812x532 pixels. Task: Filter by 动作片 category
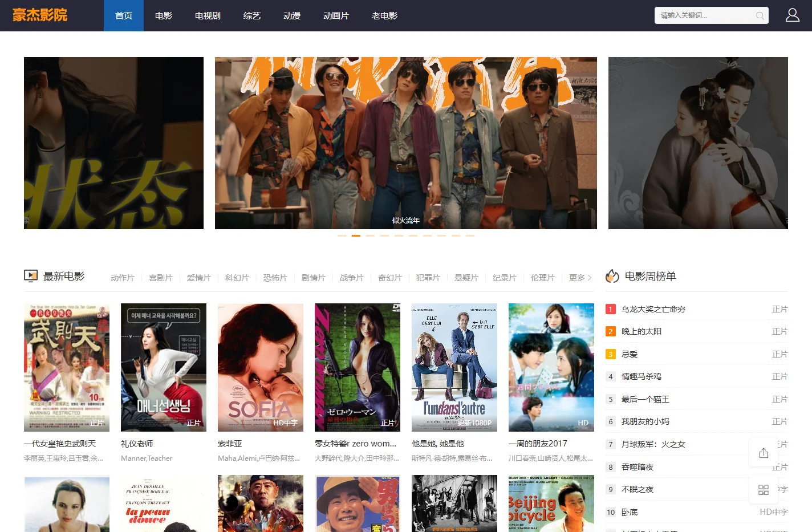pos(123,278)
